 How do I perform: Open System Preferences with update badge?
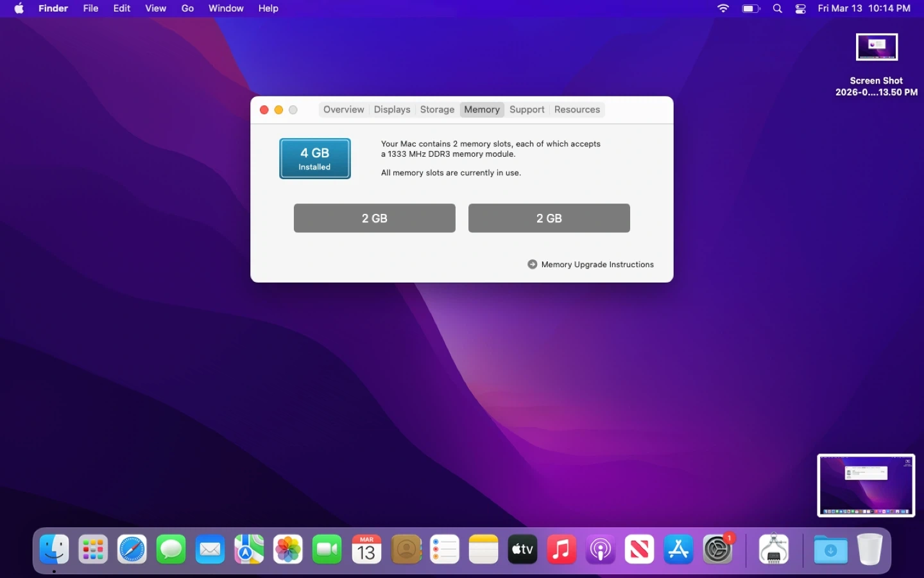[717, 550]
